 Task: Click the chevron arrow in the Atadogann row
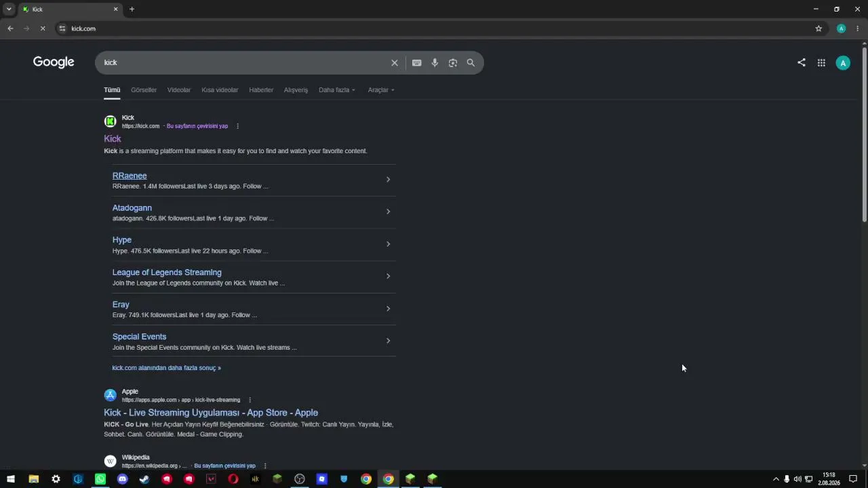388,211
